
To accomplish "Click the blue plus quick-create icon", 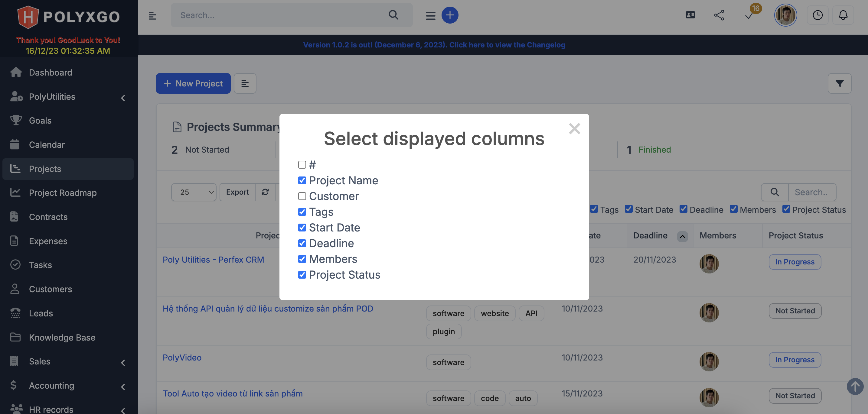I will coord(450,15).
